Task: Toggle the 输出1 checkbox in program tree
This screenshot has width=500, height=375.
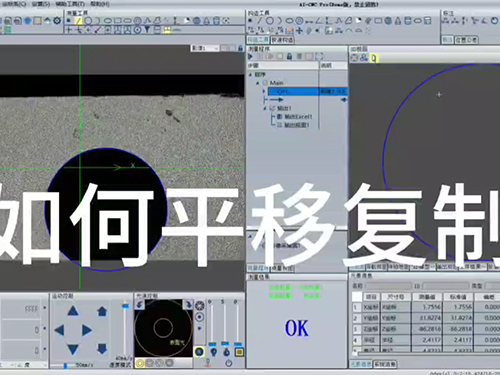Action: coord(272,108)
